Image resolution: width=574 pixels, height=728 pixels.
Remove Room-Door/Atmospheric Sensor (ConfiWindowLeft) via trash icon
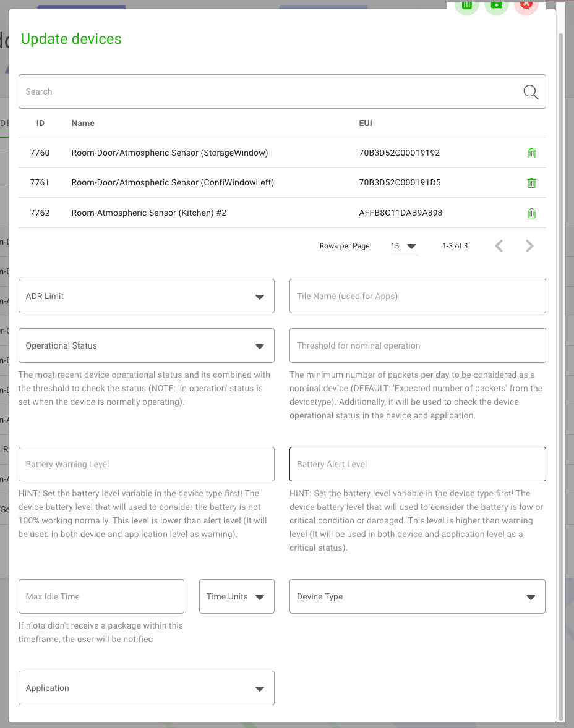pyautogui.click(x=531, y=183)
